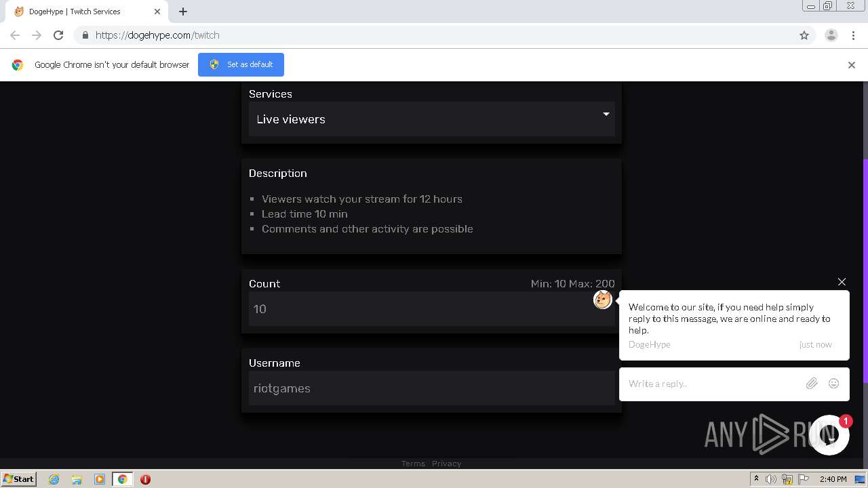Screen dimensions: 868x488
Task: Click the address bar URL
Action: (157, 35)
